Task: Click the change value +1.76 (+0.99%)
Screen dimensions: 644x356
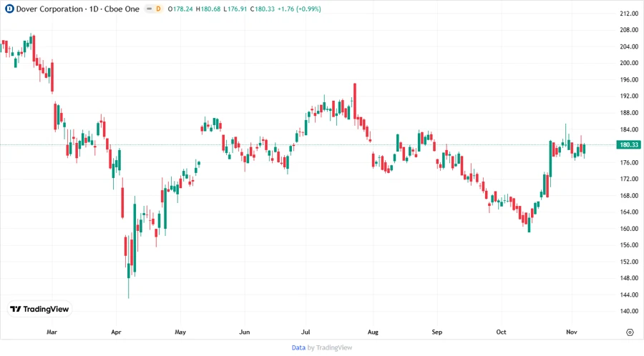Action: [299, 9]
